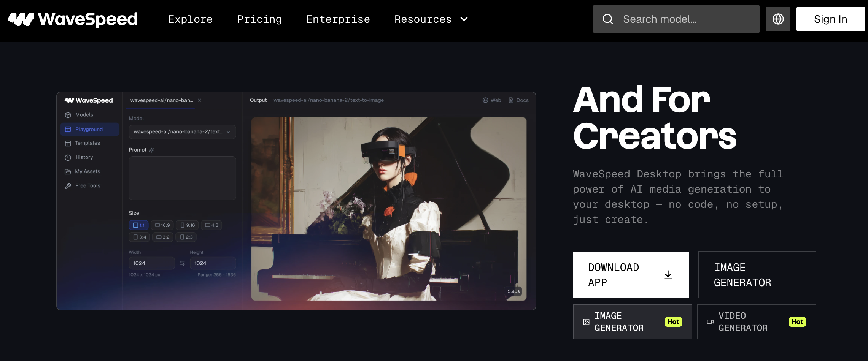Open the Docs link
This screenshot has width=868, height=361.
[518, 100]
